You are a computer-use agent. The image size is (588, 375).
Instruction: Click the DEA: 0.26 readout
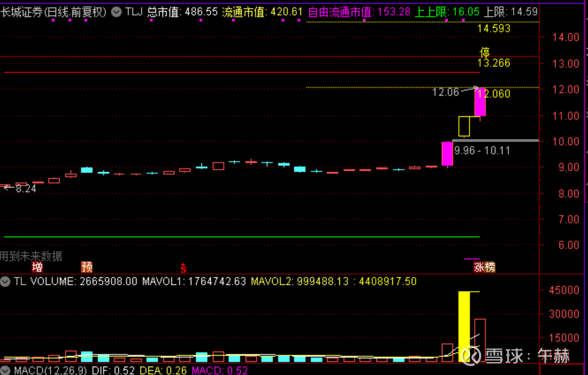[163, 370]
